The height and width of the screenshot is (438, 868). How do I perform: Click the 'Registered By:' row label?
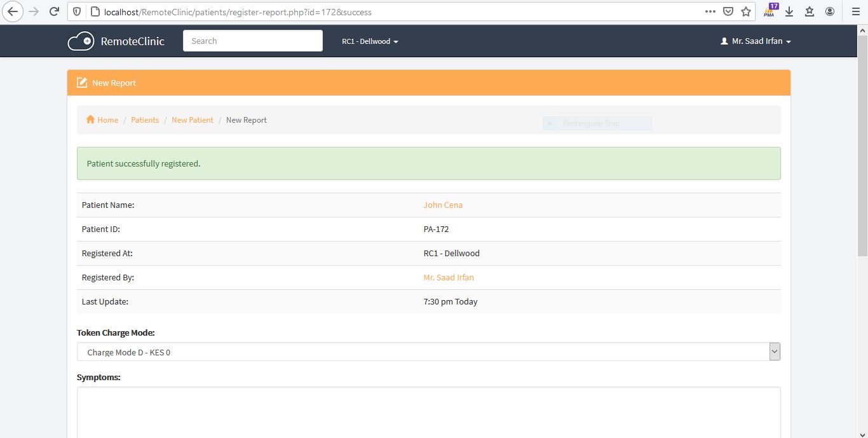point(108,277)
